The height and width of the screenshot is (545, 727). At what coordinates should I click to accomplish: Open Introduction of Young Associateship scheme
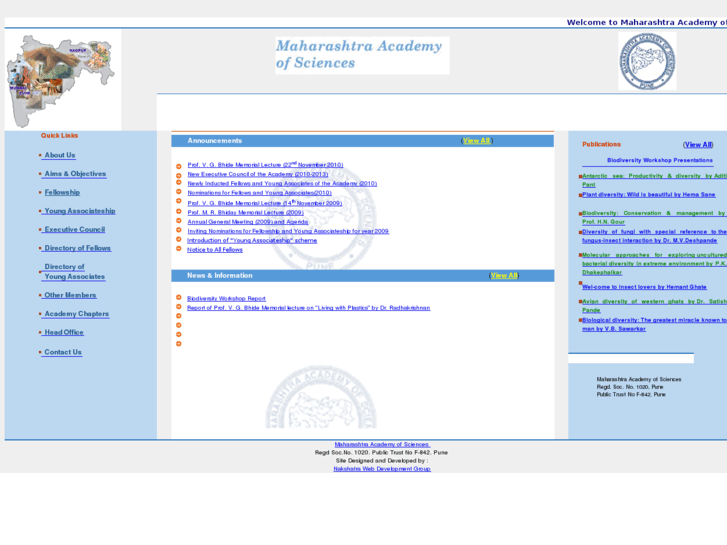(x=252, y=240)
